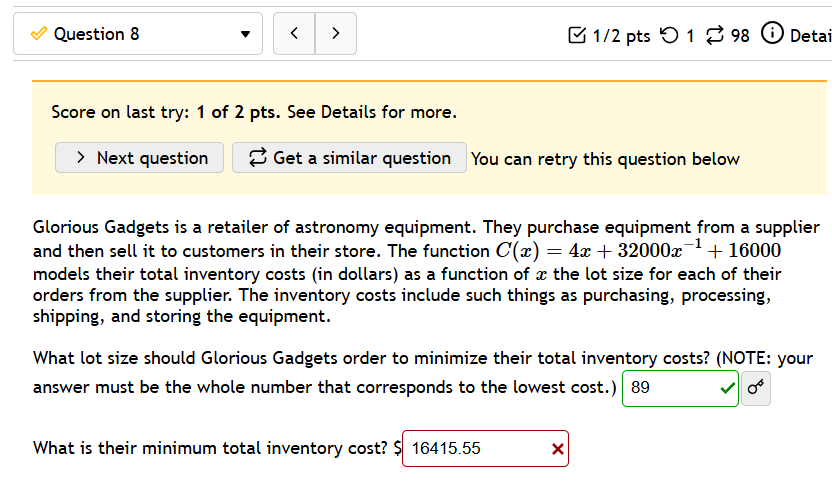Click the green checkmark in lot size box
Image resolution: width=832 pixels, height=486 pixels.
point(726,388)
